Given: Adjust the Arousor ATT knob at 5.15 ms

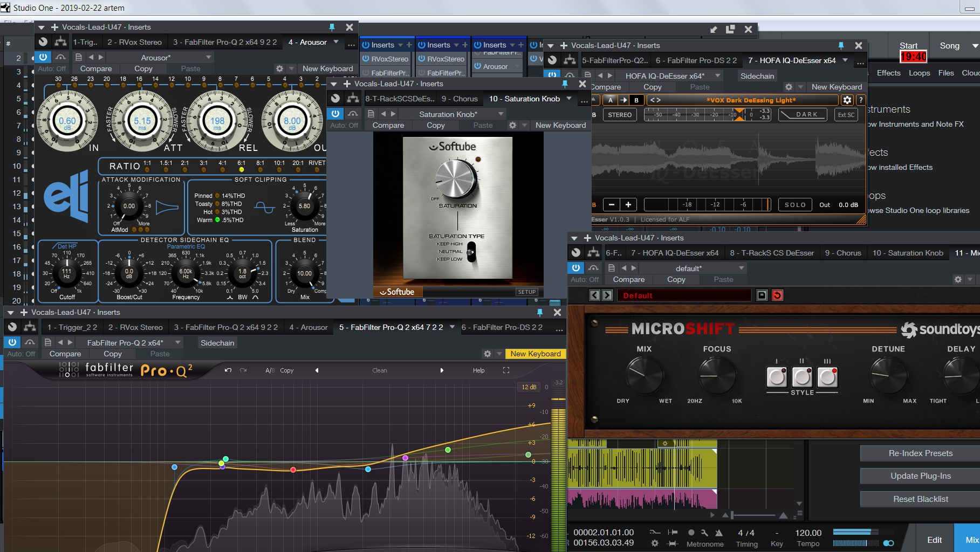Looking at the screenshot, I should coord(142,121).
